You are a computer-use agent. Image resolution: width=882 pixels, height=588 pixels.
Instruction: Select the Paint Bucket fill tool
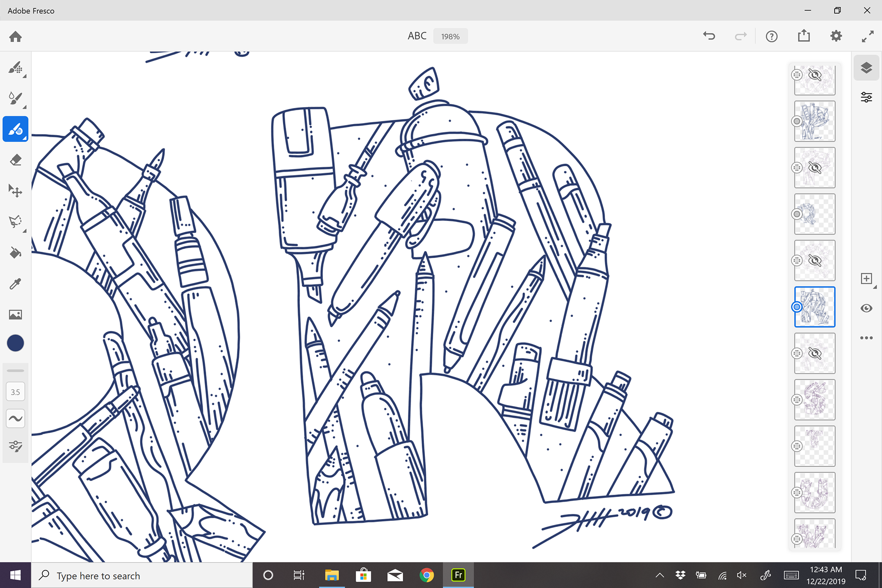pos(16,253)
